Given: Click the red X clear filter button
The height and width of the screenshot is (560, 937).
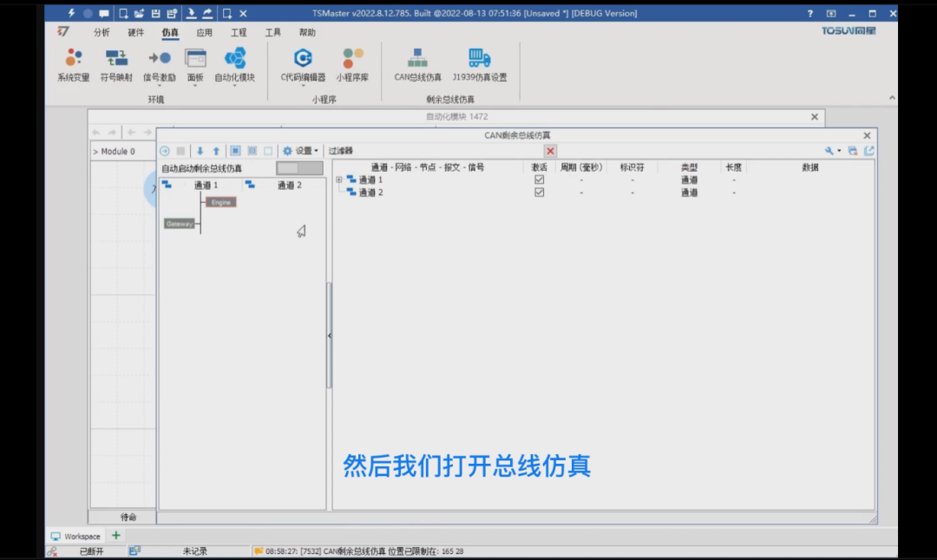Looking at the screenshot, I should (x=550, y=151).
